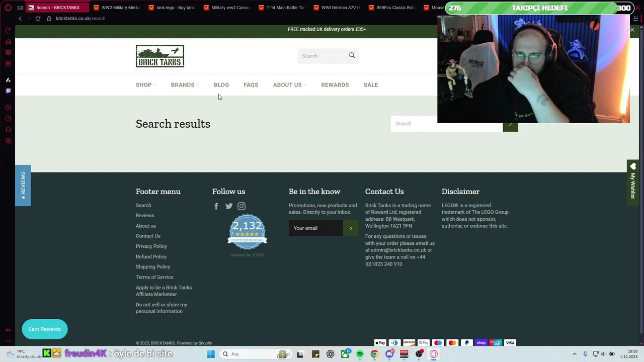Screen dimensions: 644x362
Task: Open footer About us link
Action: [x=146, y=226]
